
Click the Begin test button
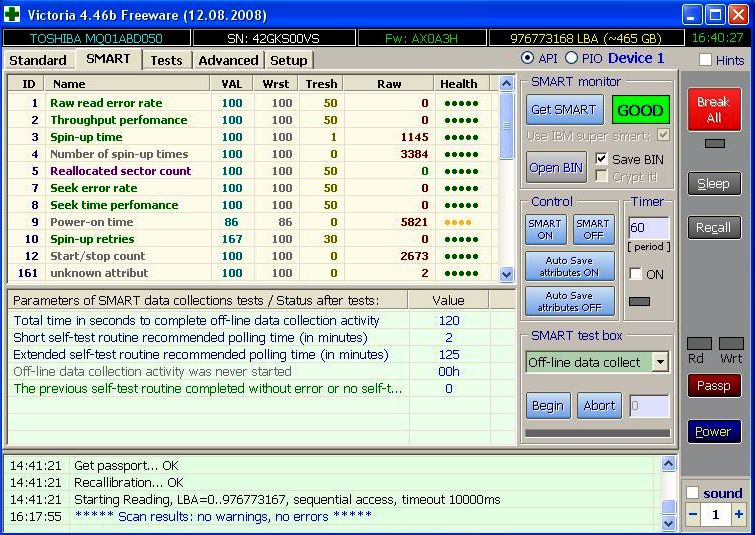tap(548, 405)
